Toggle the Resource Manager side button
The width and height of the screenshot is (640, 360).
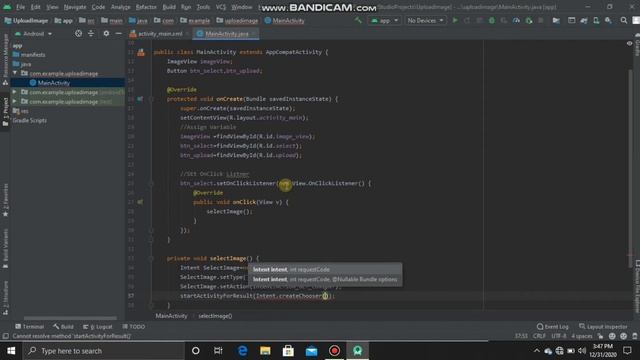[5, 59]
